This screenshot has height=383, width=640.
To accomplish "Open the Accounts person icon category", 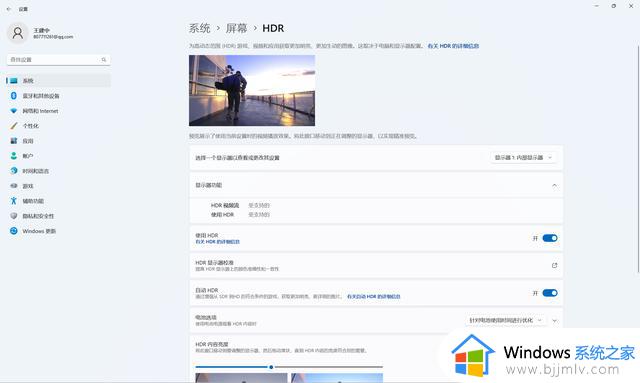I will 14,156.
